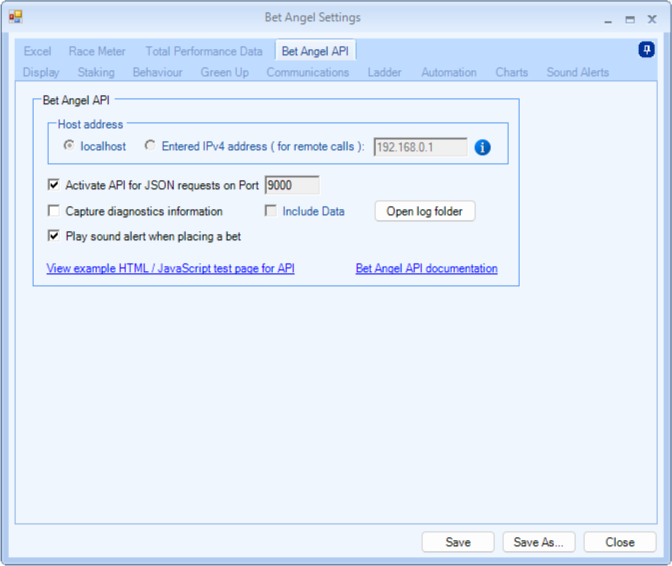Open the Green Up tab
Image resolution: width=672 pixels, height=566 pixels.
pyautogui.click(x=225, y=72)
